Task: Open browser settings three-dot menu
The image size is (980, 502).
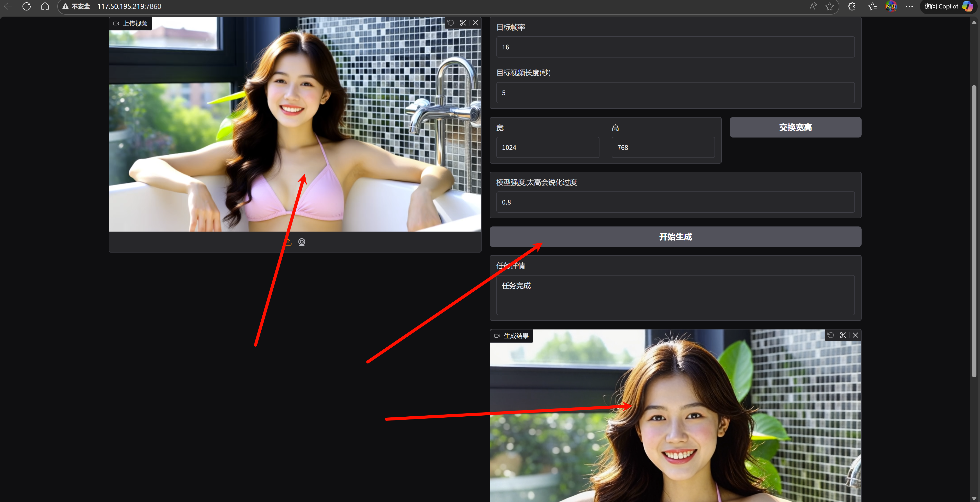Action: tap(909, 6)
